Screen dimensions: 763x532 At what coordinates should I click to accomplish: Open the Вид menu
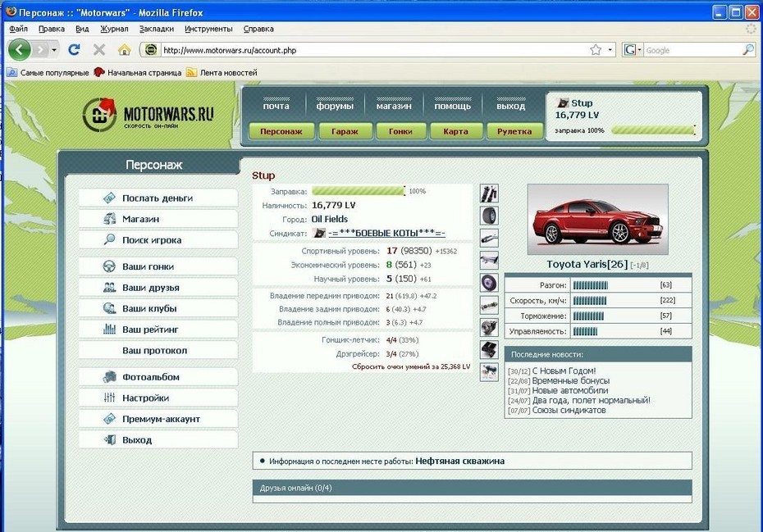click(x=82, y=29)
